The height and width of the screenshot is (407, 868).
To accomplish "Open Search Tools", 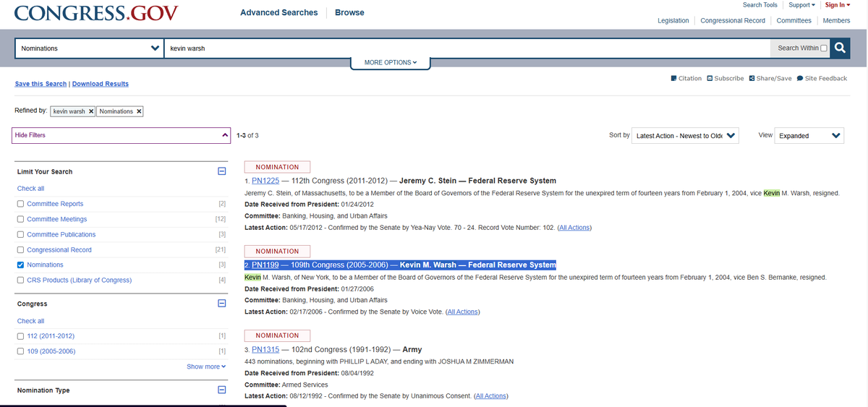I will (760, 5).
